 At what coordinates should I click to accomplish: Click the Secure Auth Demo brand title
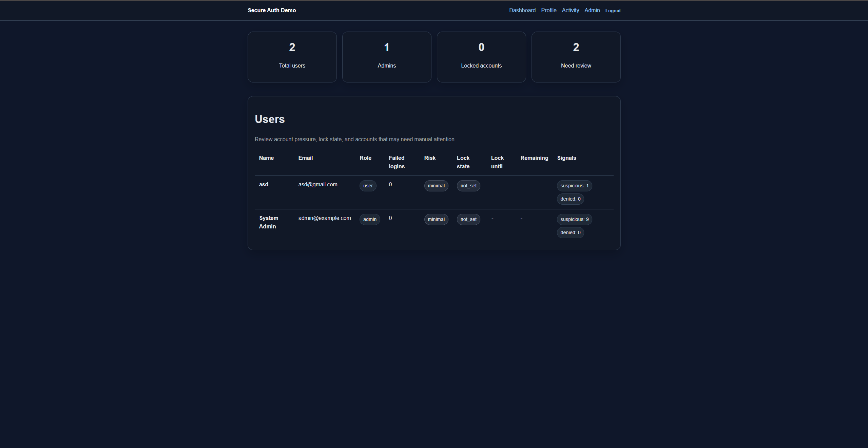271,10
